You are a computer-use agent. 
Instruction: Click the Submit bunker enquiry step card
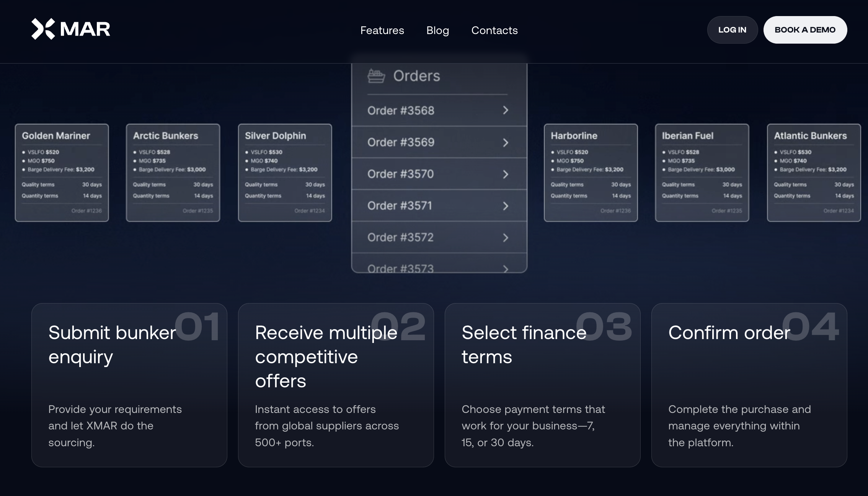pos(129,385)
